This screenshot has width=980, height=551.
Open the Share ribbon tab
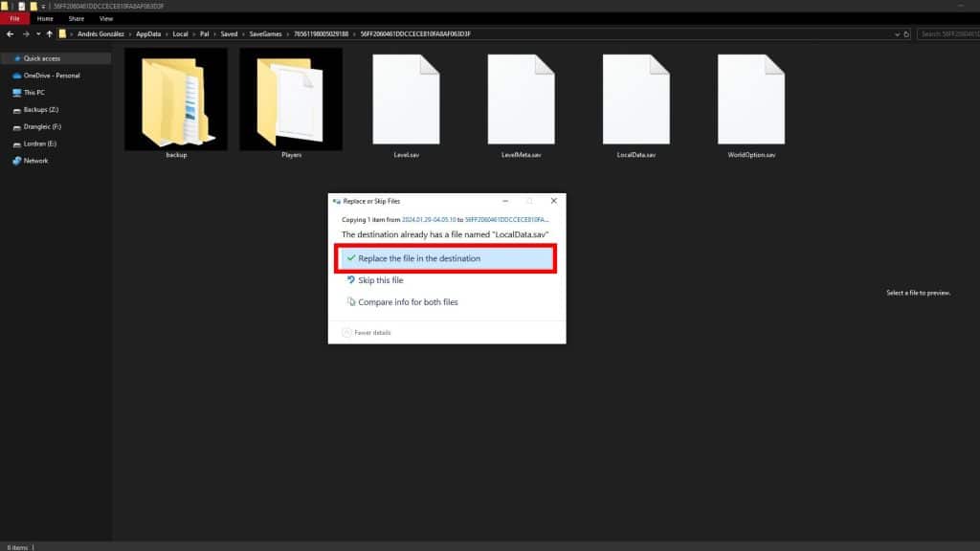tap(77, 19)
